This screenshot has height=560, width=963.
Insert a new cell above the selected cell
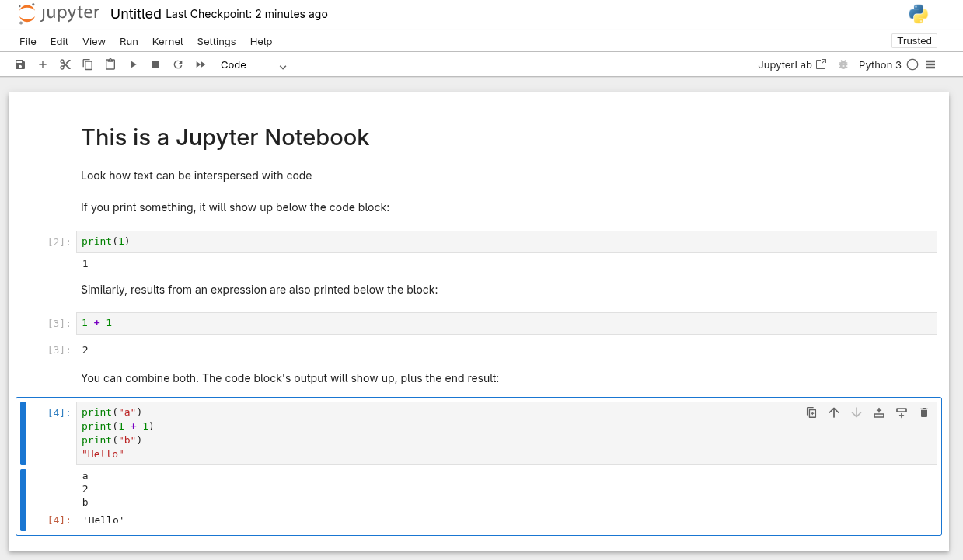click(x=879, y=412)
